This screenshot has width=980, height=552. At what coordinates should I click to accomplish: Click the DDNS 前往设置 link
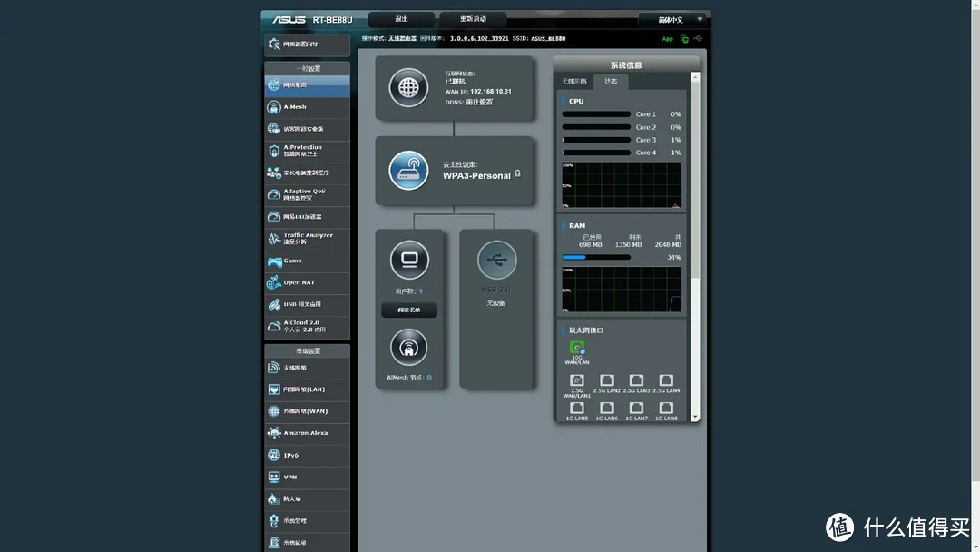tap(479, 102)
